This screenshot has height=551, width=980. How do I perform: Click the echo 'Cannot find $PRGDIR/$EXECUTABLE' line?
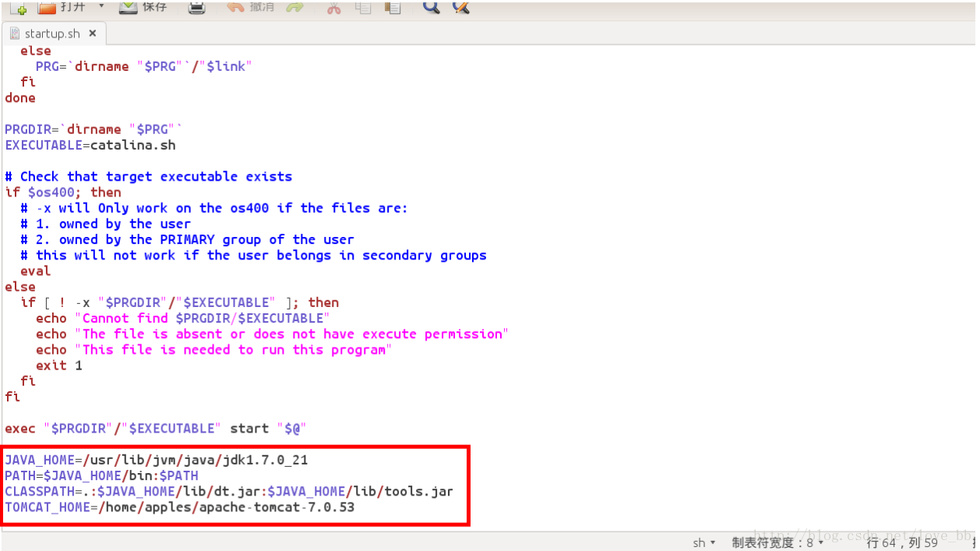pyautogui.click(x=183, y=318)
